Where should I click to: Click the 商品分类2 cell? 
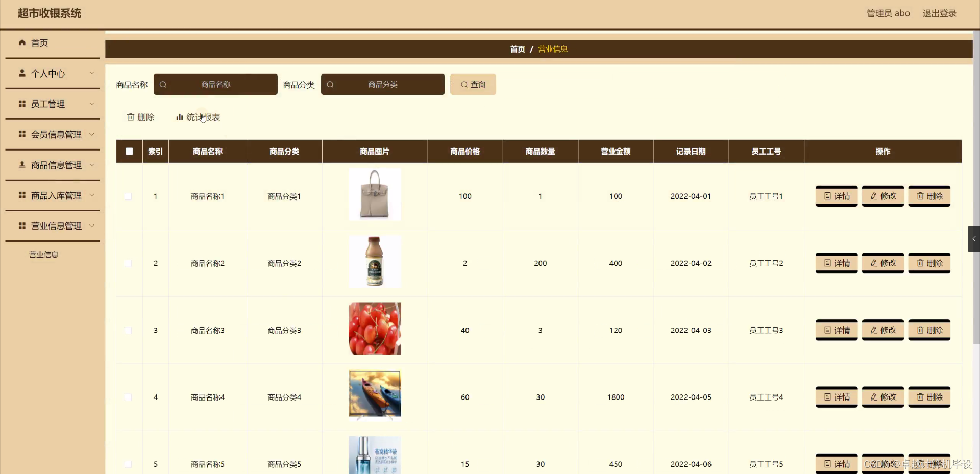[x=284, y=263]
